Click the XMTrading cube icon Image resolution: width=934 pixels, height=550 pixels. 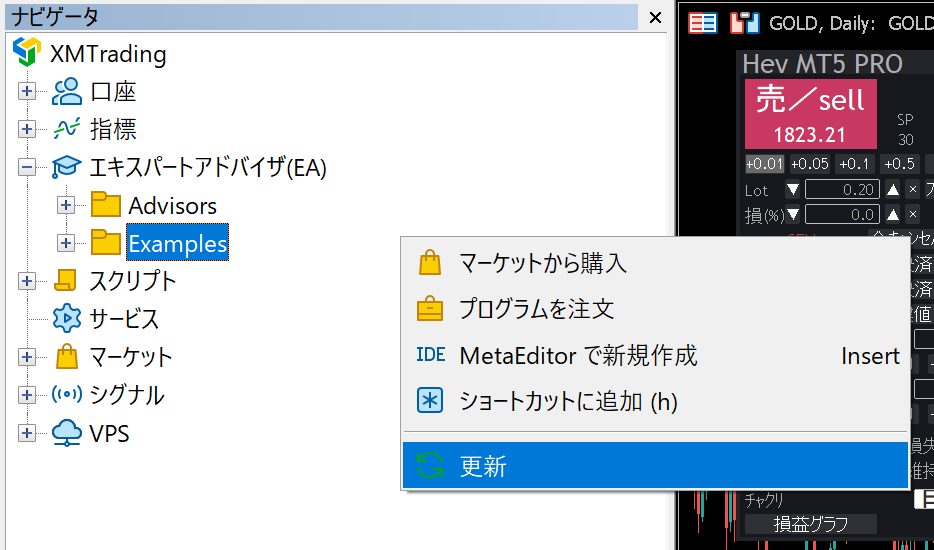(27, 52)
